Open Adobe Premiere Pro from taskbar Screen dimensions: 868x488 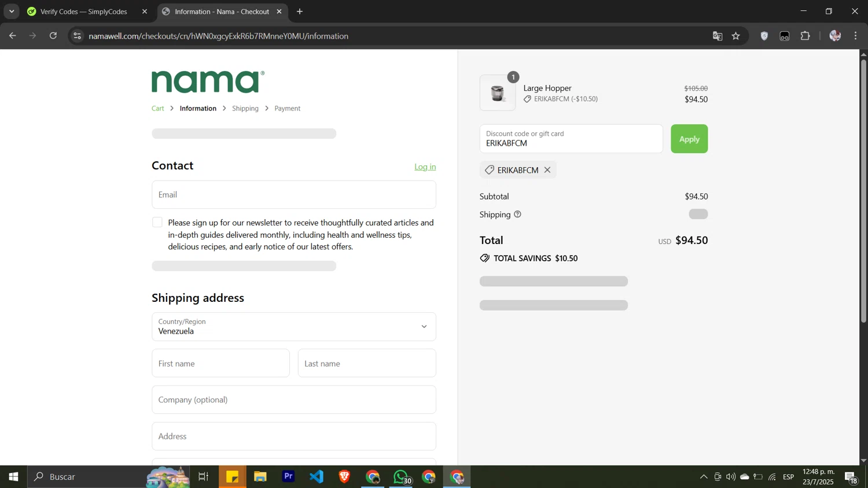tap(289, 477)
